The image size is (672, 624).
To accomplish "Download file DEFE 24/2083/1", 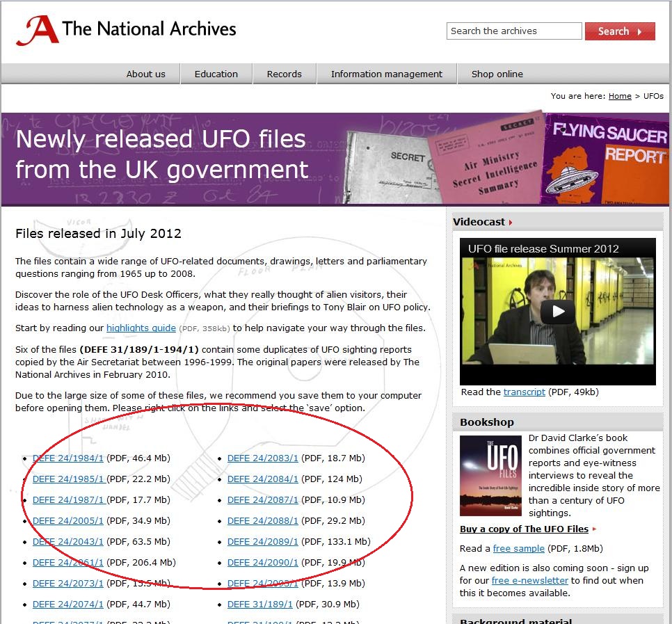I will [263, 458].
